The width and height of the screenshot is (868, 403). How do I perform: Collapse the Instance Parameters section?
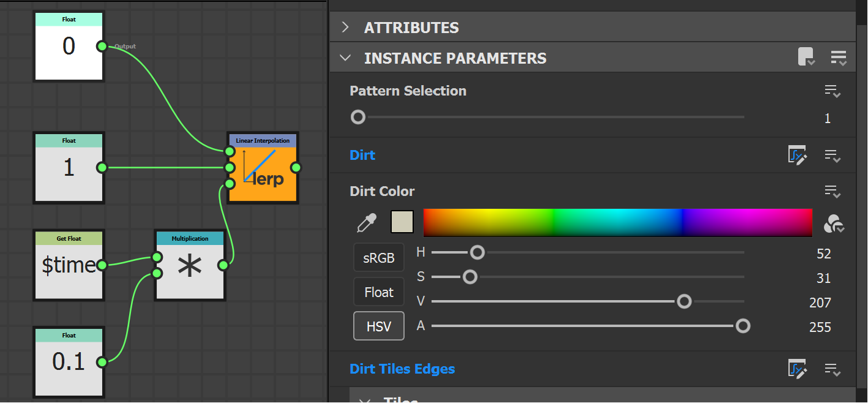346,58
